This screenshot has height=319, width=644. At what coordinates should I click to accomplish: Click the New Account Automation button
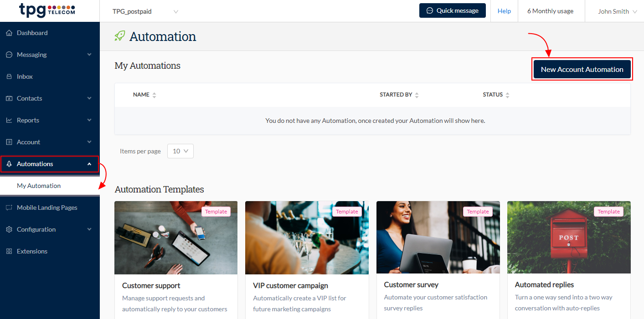(x=582, y=69)
